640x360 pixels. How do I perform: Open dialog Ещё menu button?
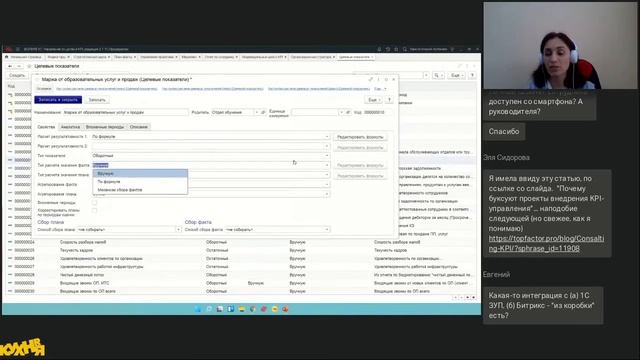click(x=373, y=100)
